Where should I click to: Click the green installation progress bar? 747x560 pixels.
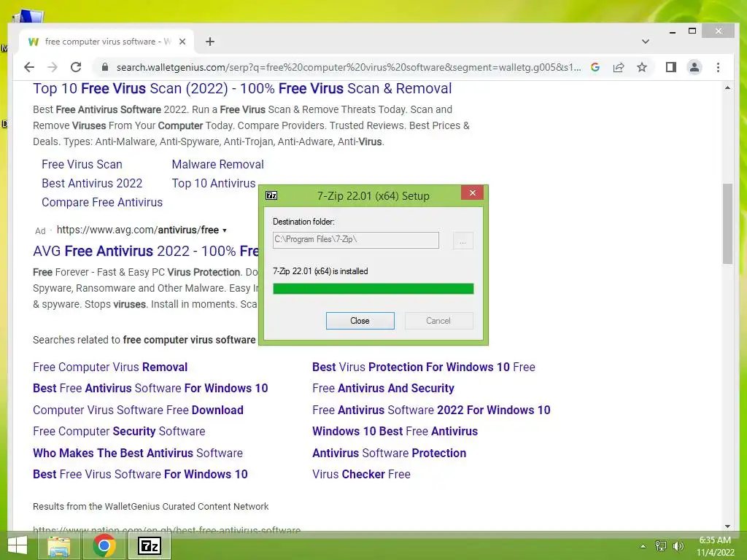(373, 289)
